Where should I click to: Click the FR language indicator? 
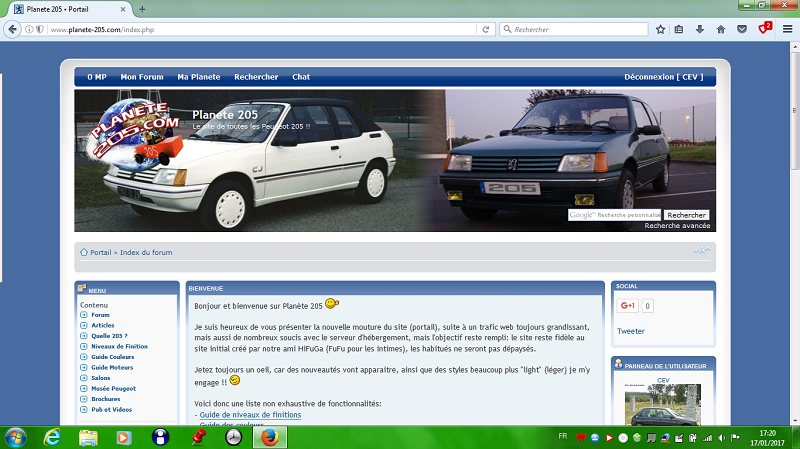[562, 436]
